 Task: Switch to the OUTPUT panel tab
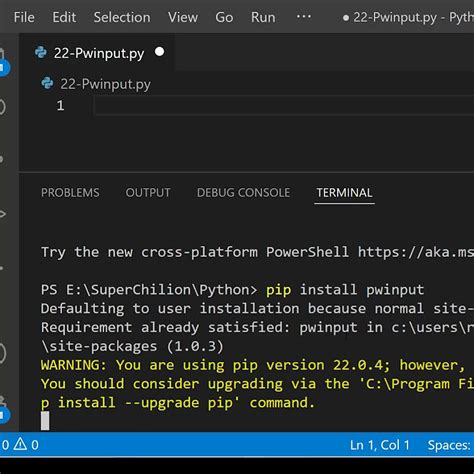pos(148,193)
